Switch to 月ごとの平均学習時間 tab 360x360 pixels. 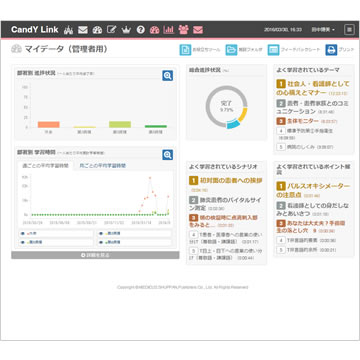click(103, 166)
